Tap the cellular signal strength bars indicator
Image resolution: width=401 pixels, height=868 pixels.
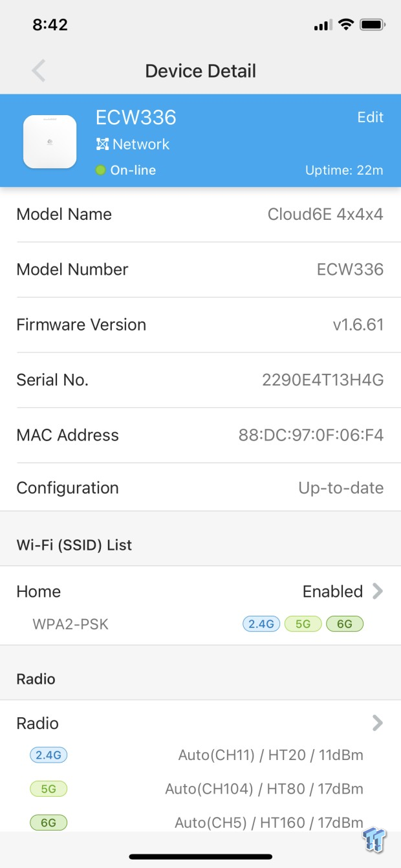pos(322,25)
